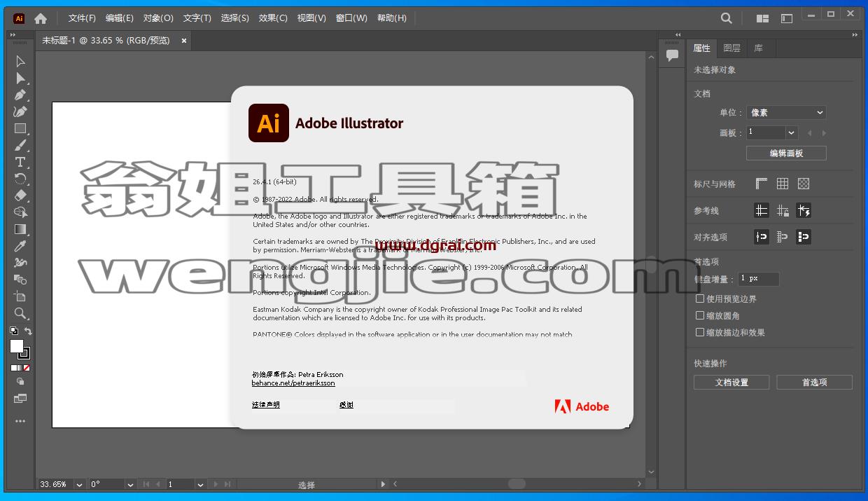Open the search magnifier at top right
The height and width of the screenshot is (501, 868).
pyautogui.click(x=727, y=18)
